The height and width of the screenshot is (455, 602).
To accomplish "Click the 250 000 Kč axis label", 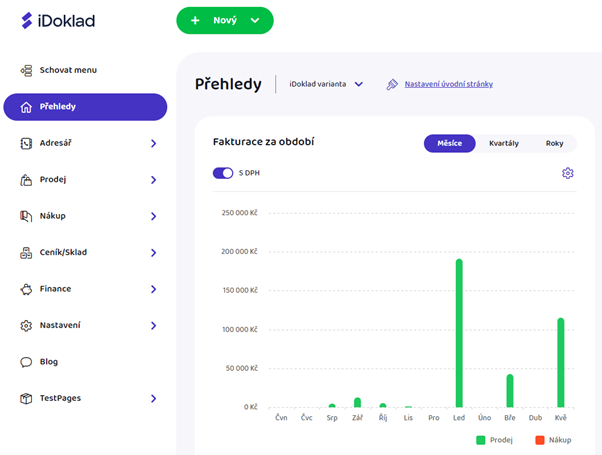I will click(239, 213).
